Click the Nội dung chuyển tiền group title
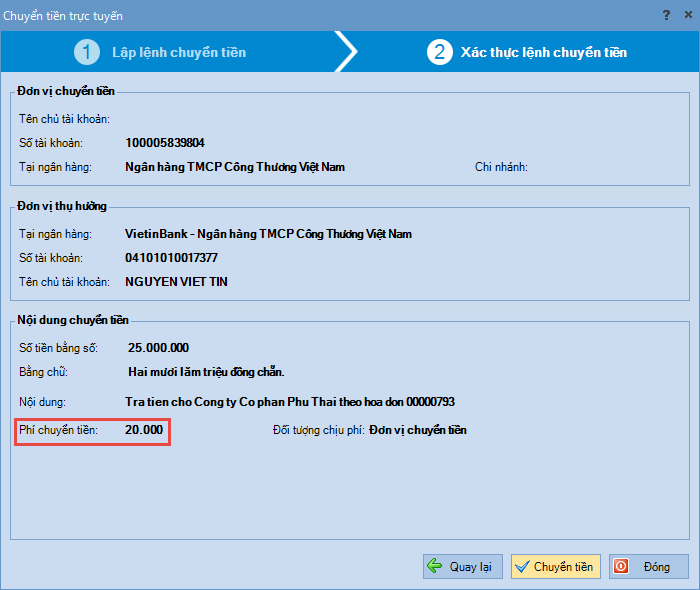Viewport: 700px width, 590px height. point(73,320)
